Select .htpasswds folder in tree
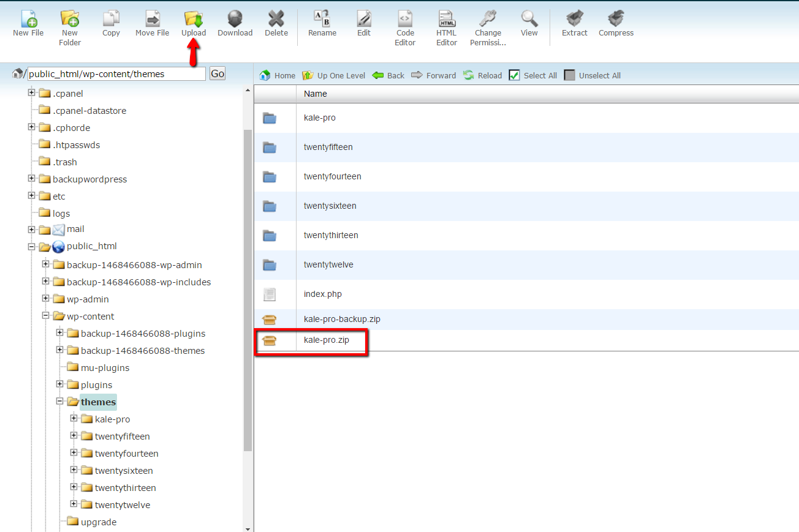The height and width of the screenshot is (532, 799). pyautogui.click(x=77, y=144)
